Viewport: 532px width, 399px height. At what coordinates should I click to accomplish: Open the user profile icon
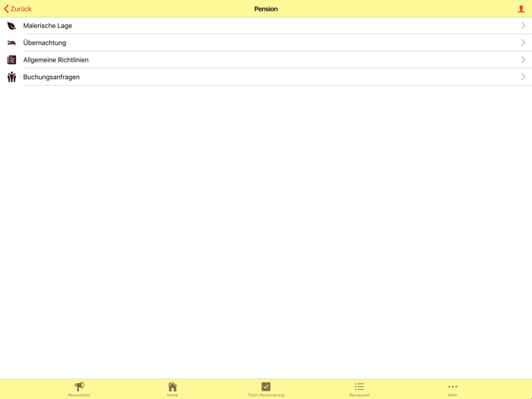coord(521,9)
